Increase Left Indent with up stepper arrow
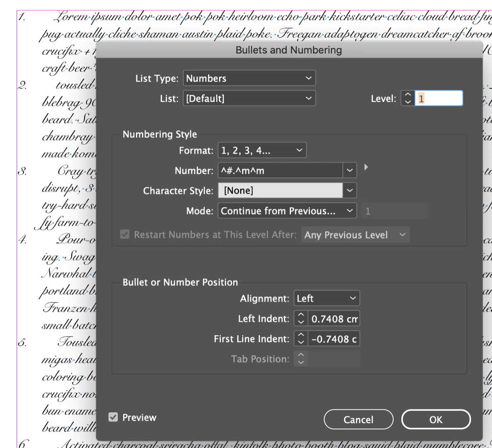492x448 pixels. click(301, 315)
